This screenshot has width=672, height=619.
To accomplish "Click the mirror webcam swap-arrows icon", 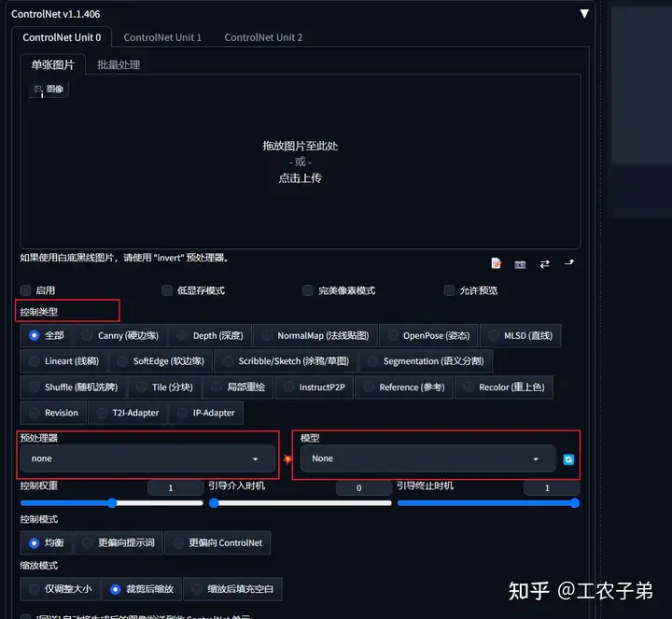I will (x=545, y=264).
